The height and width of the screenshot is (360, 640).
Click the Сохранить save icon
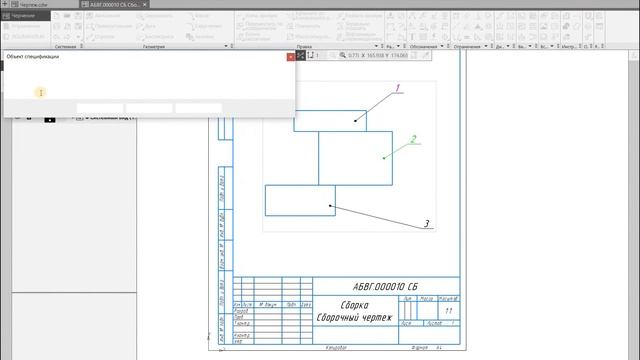78,16
